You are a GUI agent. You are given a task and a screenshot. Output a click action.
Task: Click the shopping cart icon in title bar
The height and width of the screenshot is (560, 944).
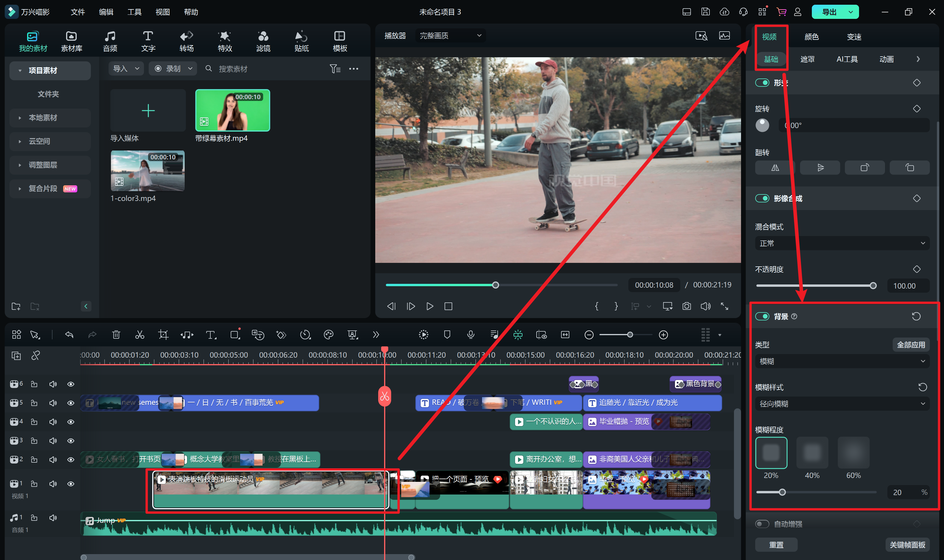pos(781,12)
